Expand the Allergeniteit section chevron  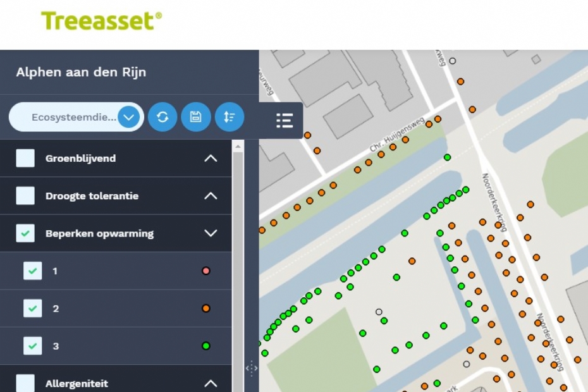coord(211,383)
